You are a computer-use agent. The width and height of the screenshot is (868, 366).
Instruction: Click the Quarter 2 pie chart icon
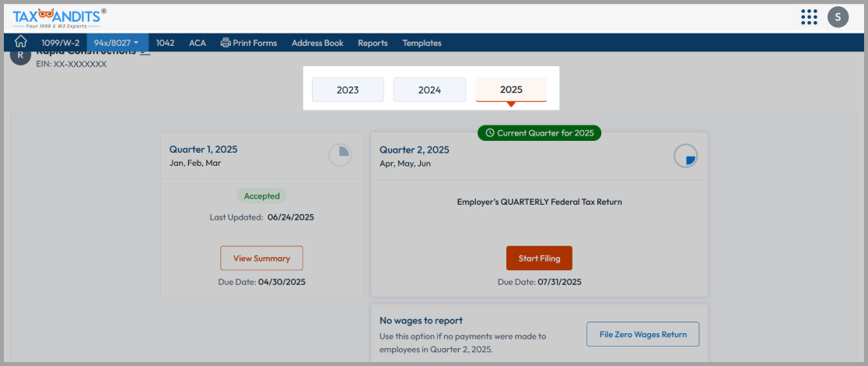pos(686,157)
